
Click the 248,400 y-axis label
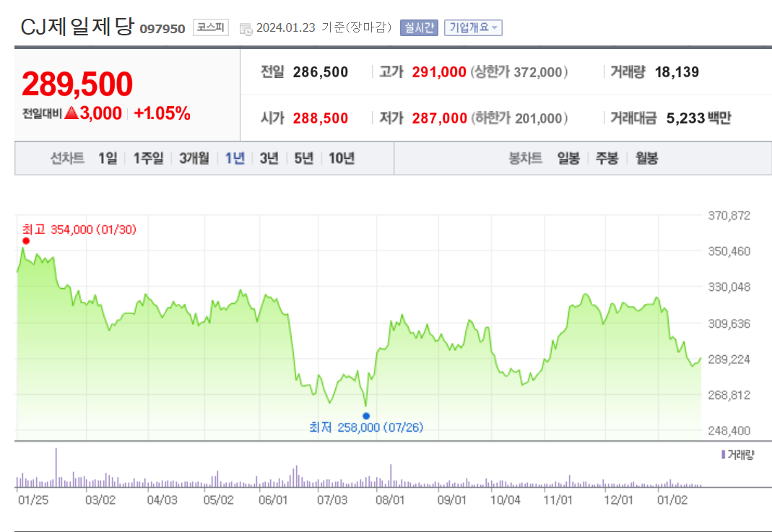[x=729, y=431]
